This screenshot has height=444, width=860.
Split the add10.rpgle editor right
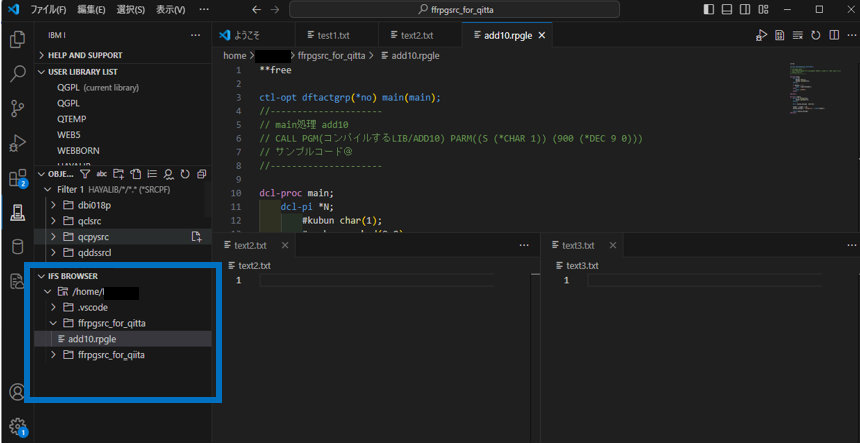(x=834, y=35)
